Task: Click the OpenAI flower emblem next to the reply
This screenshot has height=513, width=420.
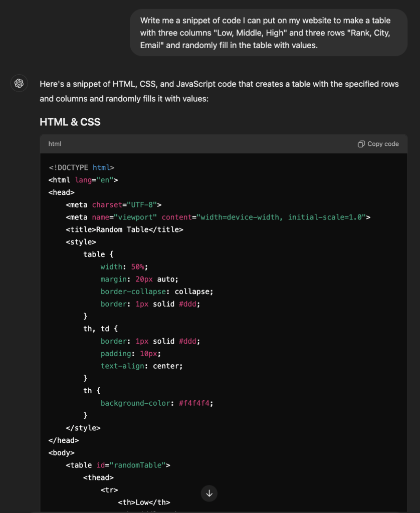Action: pyautogui.click(x=19, y=83)
